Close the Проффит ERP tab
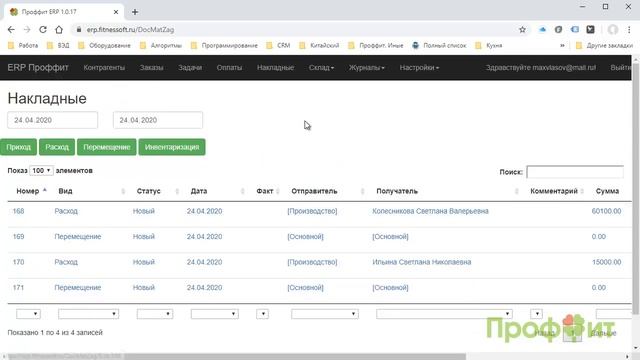 116,12
